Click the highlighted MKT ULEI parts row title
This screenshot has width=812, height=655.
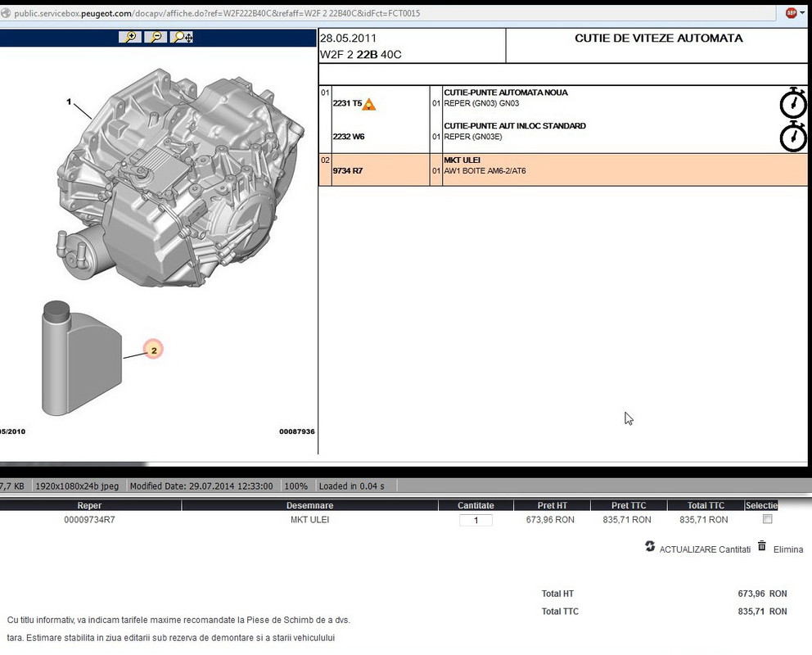coord(462,160)
